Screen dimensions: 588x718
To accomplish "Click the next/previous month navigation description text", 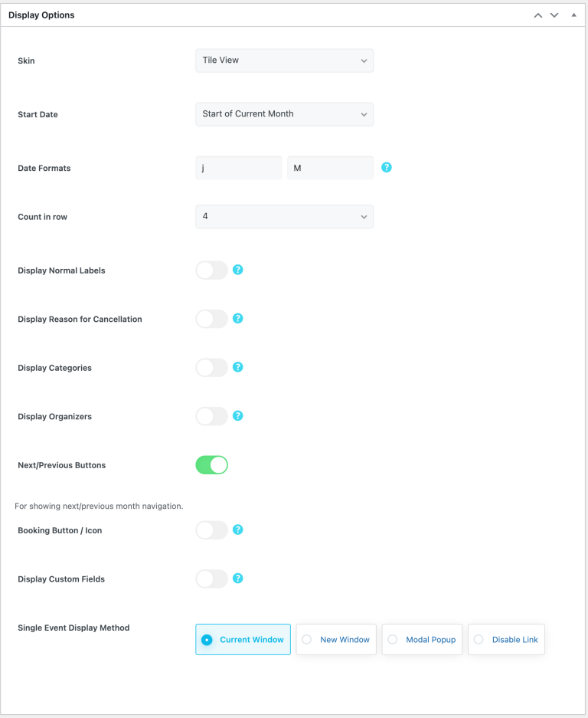I will tap(99, 506).
